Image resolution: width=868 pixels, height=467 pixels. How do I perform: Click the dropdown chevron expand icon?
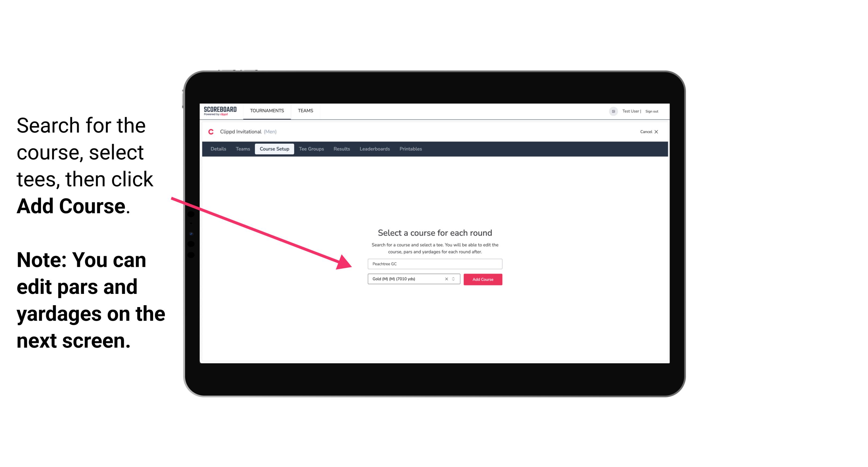point(455,279)
